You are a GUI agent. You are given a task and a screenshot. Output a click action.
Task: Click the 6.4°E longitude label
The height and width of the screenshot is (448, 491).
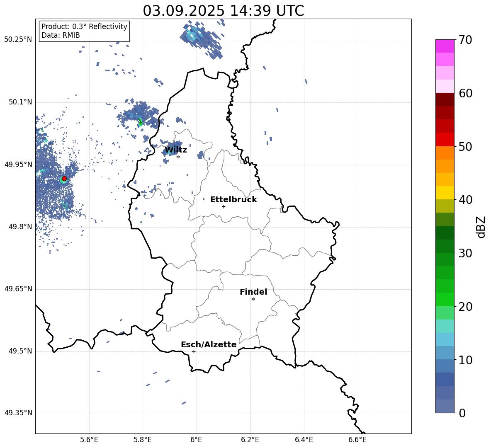[x=304, y=440]
